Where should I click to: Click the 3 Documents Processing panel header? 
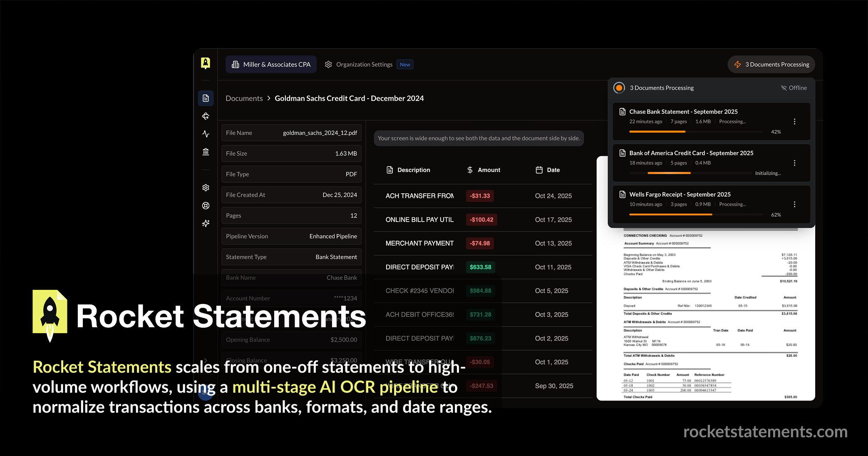[711, 88]
